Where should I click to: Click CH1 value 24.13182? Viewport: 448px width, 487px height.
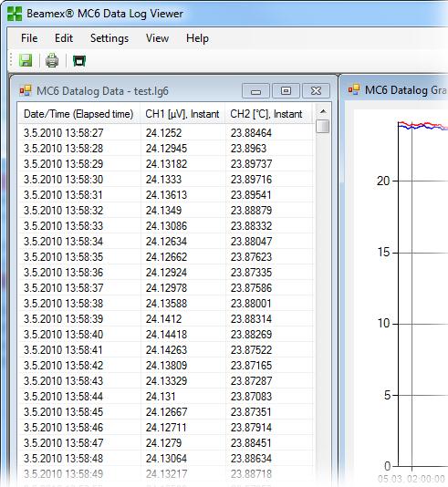click(x=167, y=164)
